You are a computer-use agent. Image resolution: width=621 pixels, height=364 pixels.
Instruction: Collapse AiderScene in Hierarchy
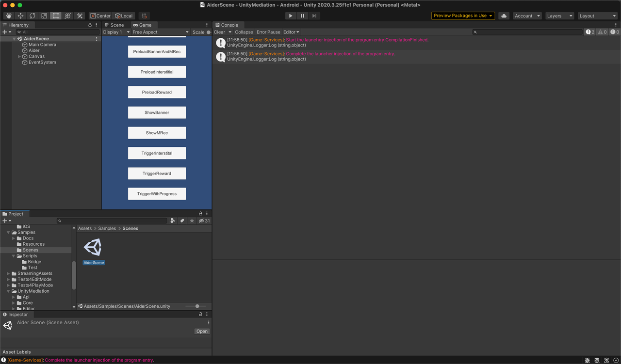[x=14, y=39]
